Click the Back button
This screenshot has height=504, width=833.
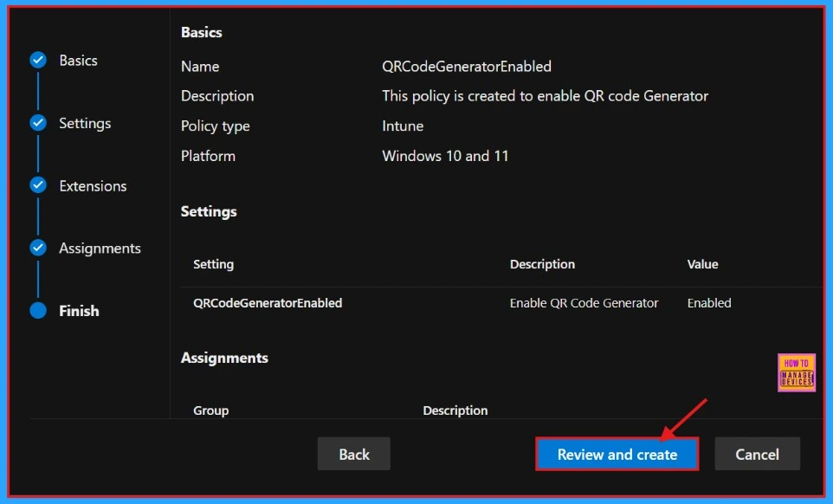[x=354, y=454]
